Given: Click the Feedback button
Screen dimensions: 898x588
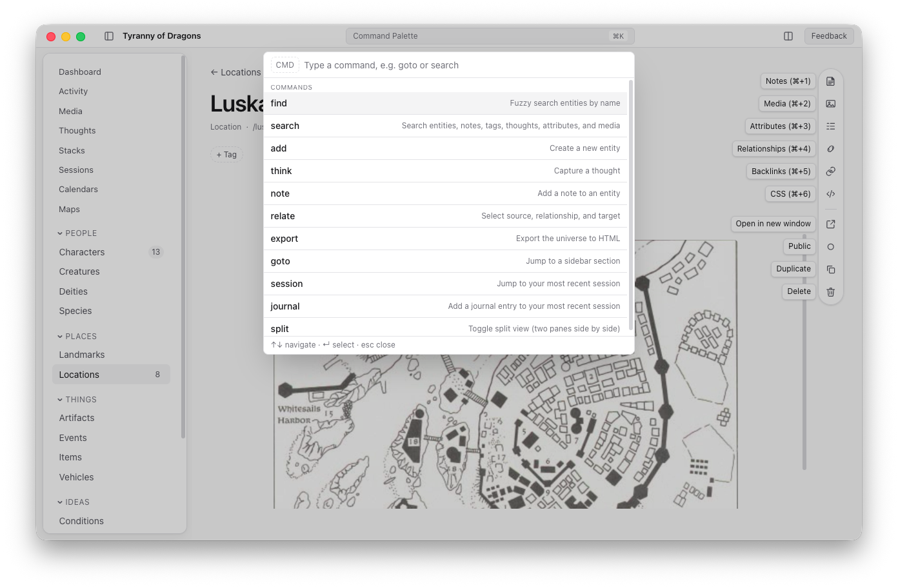Looking at the screenshot, I should [829, 36].
